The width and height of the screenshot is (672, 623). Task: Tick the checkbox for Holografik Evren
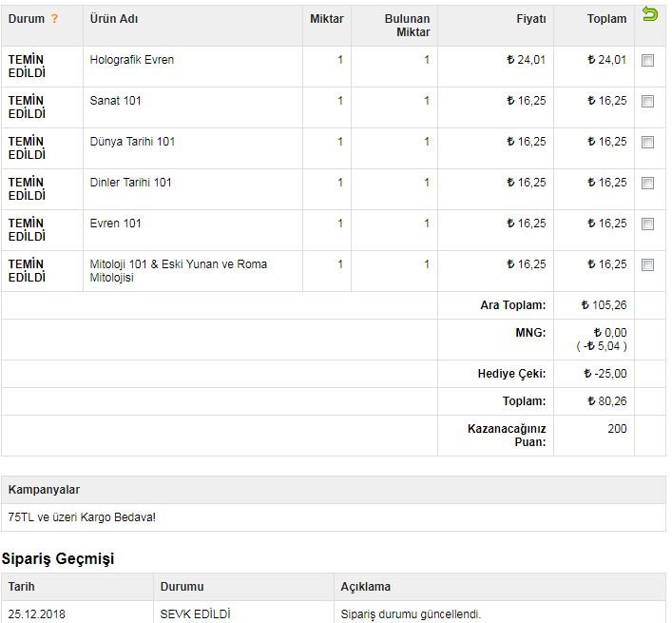pos(647,61)
